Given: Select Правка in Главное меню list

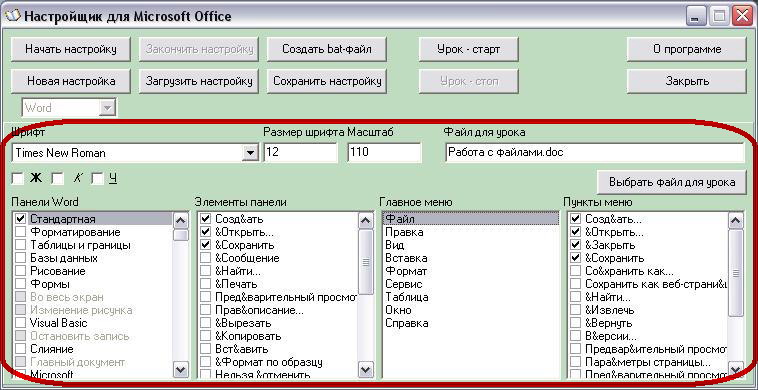Looking at the screenshot, I should [471, 232].
